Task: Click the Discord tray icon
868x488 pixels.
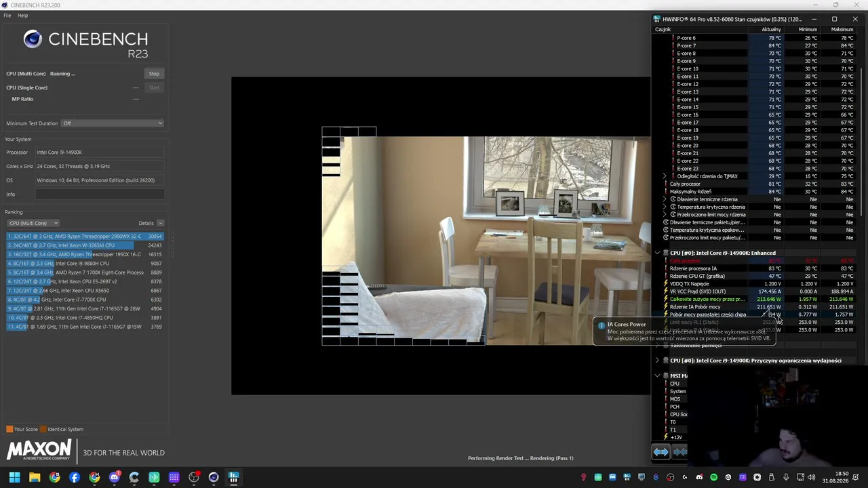Action: click(699, 477)
